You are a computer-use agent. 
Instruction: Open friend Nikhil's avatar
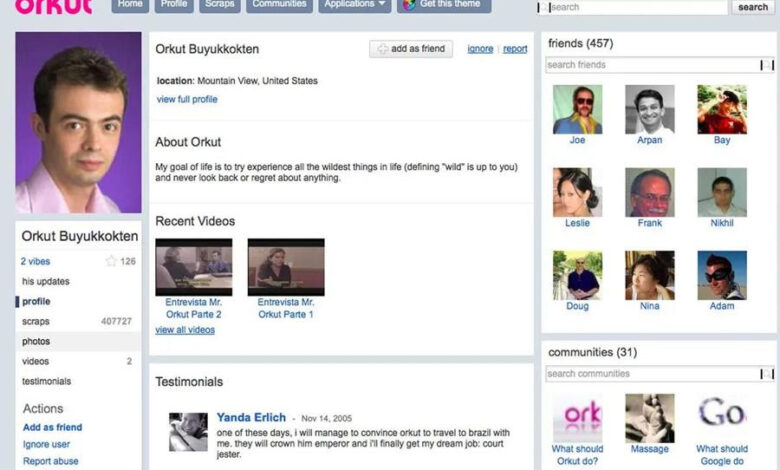point(722,192)
